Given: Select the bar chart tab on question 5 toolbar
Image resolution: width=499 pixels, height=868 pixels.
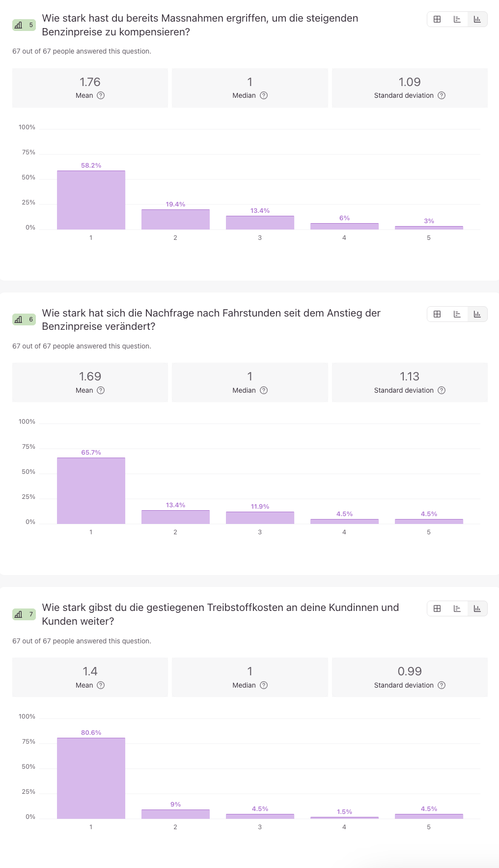Looking at the screenshot, I should [477, 19].
